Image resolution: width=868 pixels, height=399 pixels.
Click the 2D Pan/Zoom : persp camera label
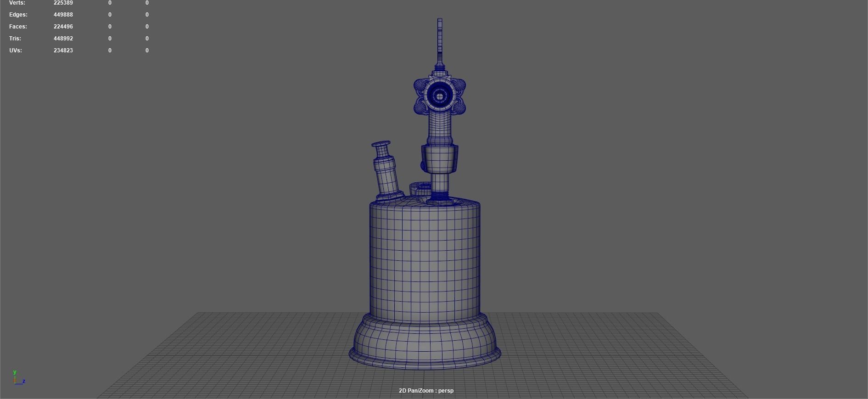pos(426,391)
